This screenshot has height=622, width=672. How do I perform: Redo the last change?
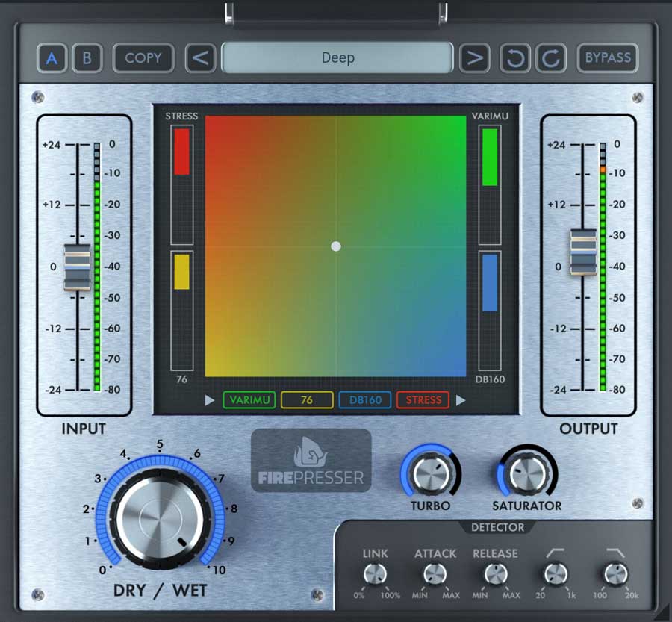coord(551,58)
